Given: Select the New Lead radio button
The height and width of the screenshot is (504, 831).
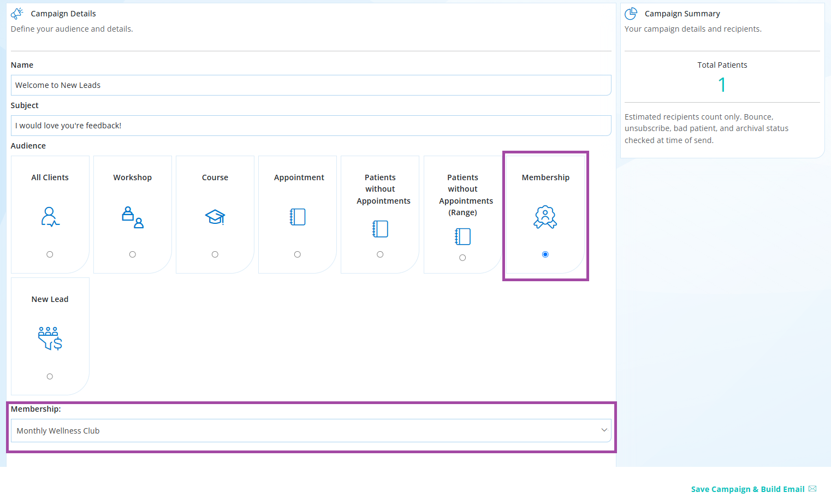Looking at the screenshot, I should tap(50, 376).
